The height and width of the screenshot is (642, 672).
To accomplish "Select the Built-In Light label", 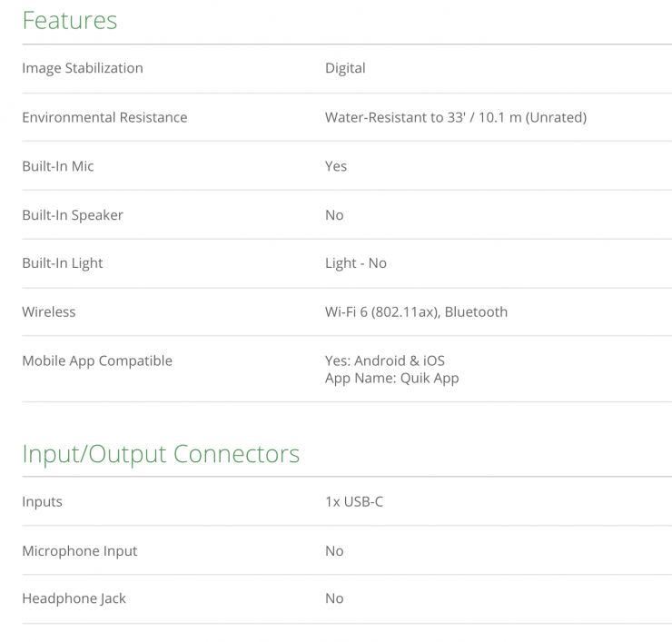I will [63, 263].
